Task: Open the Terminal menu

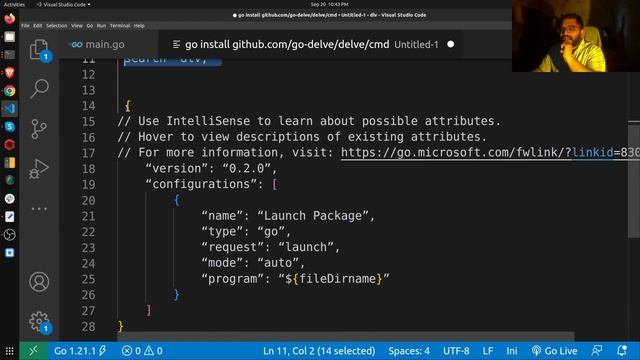Action: (x=120, y=26)
